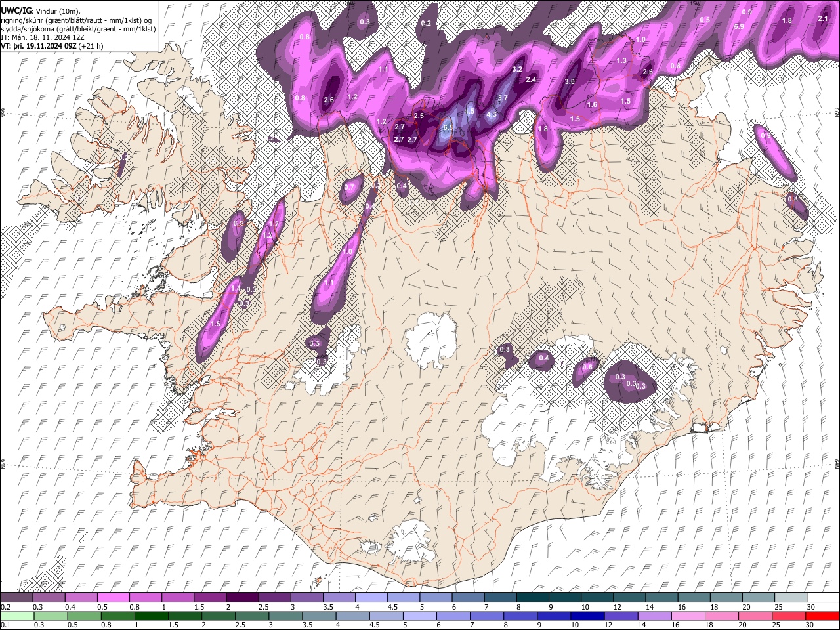
Task: Click the white upper swatch starting at 30
Action: [822, 597]
